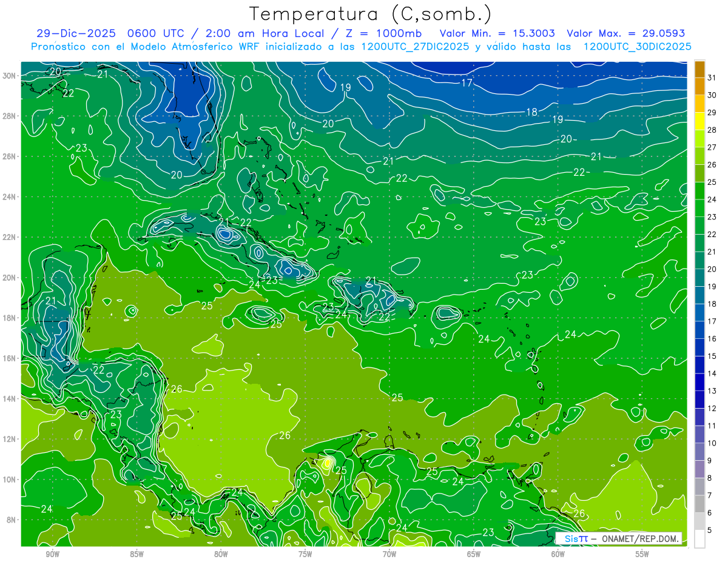Click the '22N' latitude axis label
The image size is (728, 562).
pyautogui.click(x=10, y=237)
